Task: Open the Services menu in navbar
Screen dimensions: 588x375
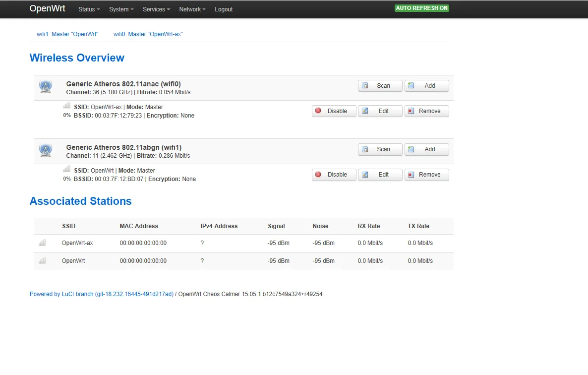Action: tap(156, 9)
